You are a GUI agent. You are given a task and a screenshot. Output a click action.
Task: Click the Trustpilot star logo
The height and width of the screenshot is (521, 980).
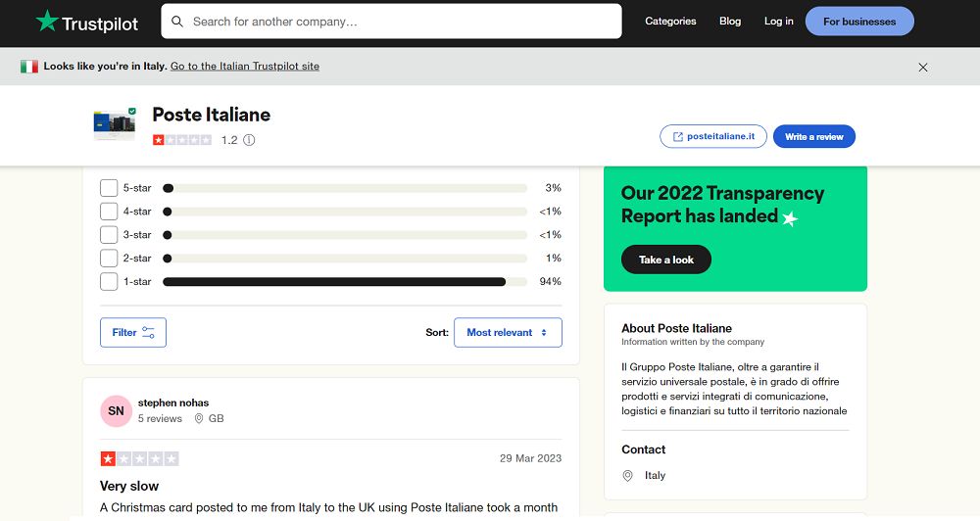click(47, 22)
